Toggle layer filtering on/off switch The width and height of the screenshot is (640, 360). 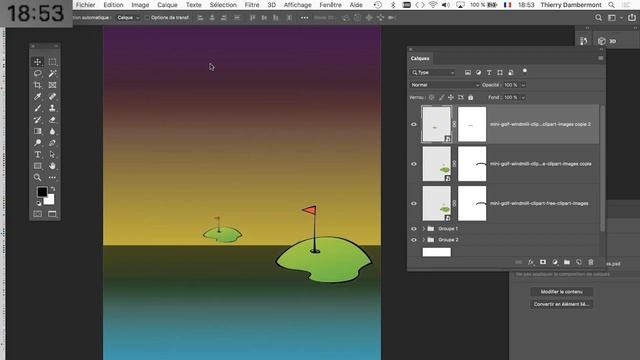click(x=525, y=71)
